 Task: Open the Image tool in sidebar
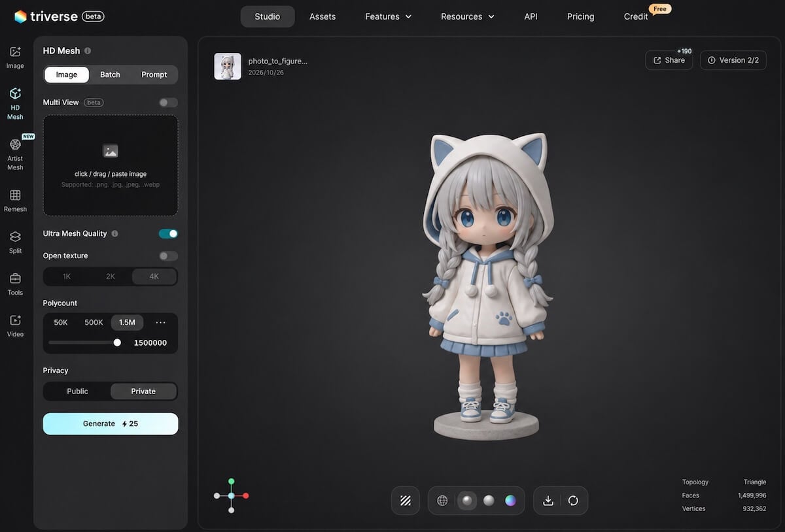click(x=15, y=58)
